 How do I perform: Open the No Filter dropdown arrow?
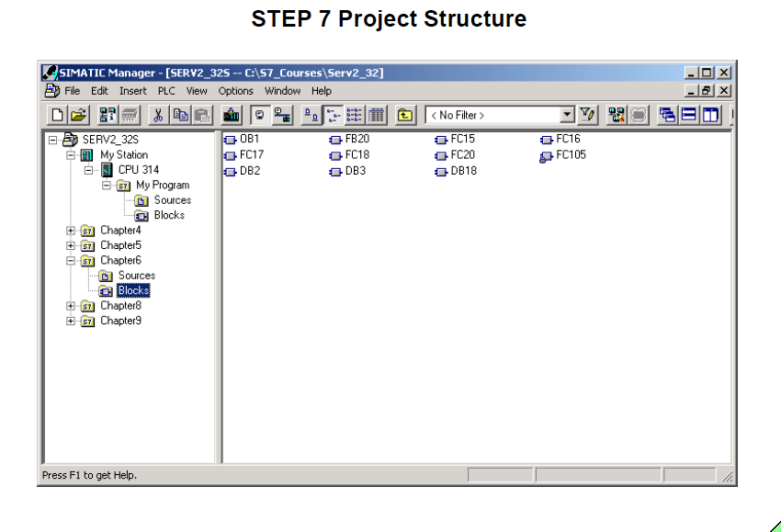coord(567,115)
